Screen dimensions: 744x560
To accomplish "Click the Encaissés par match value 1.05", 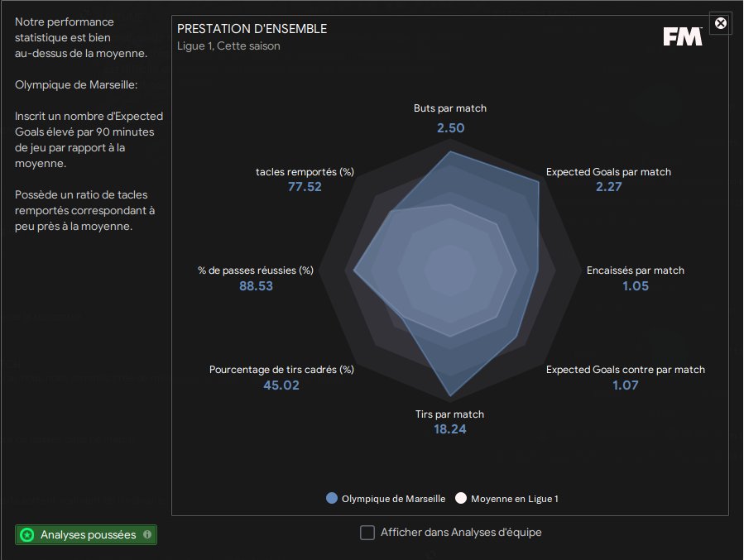I will coord(636,286).
